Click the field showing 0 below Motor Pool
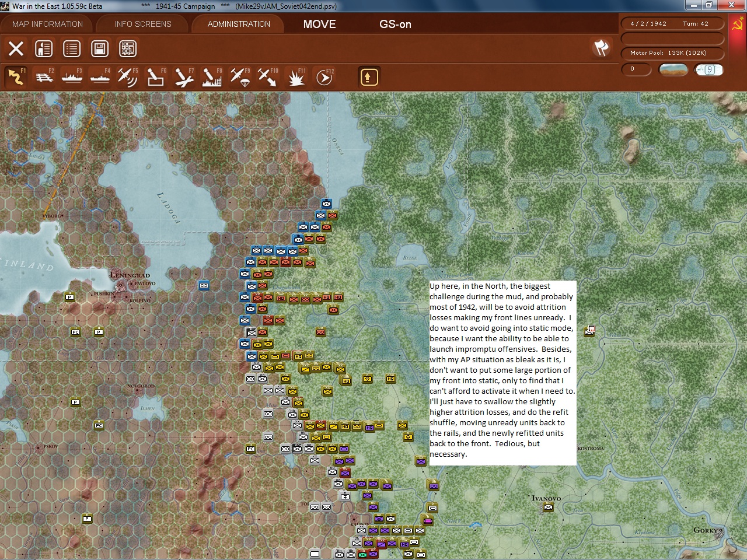Image resolution: width=747 pixels, height=560 pixels. click(x=636, y=69)
